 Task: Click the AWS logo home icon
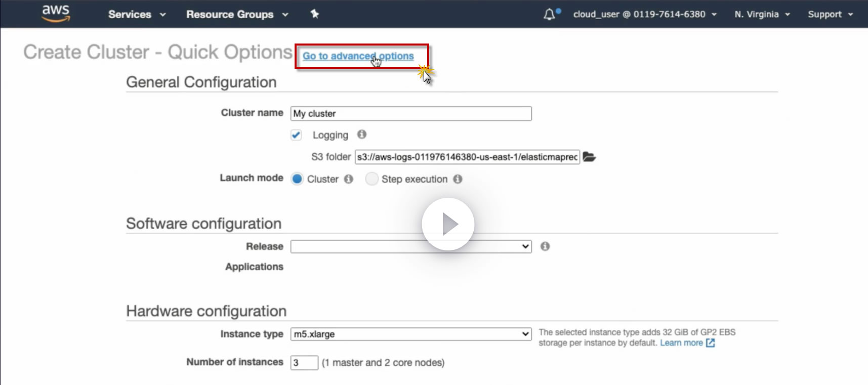click(56, 14)
